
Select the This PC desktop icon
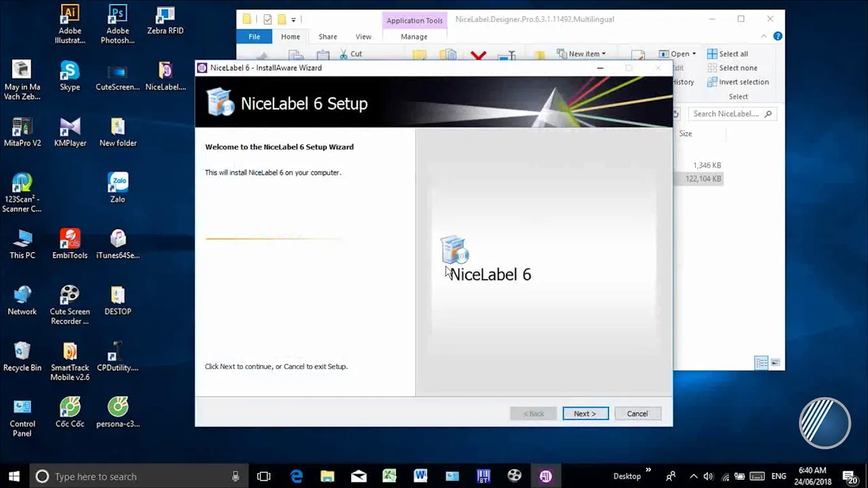point(22,245)
